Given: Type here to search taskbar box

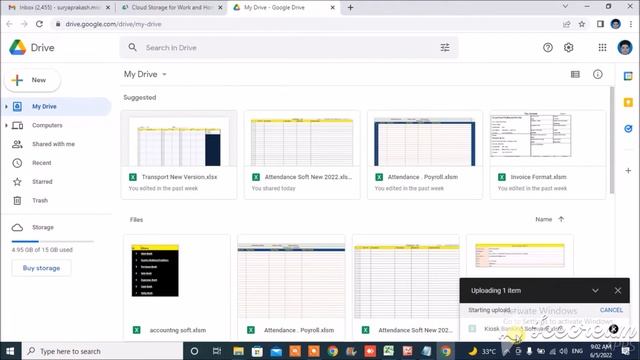Looking at the screenshot, I should 102,351.
